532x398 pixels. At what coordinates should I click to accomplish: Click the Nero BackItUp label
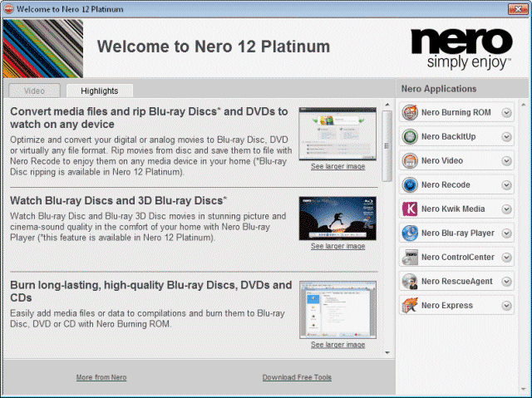pyautogui.click(x=449, y=136)
